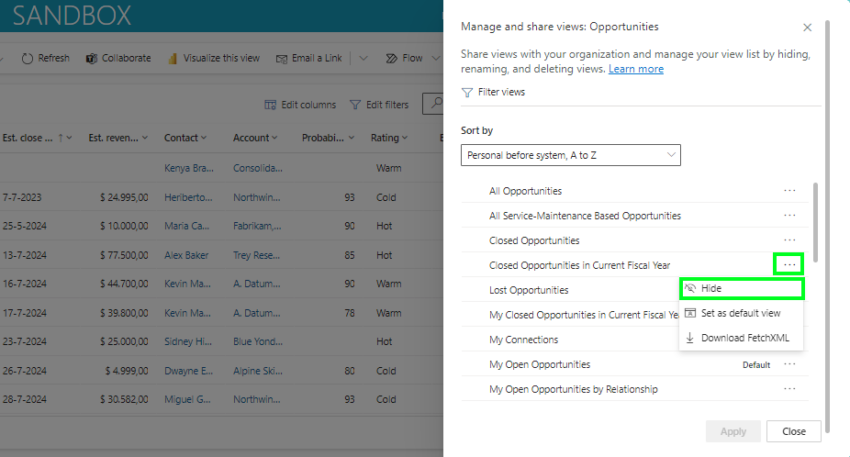850x457 pixels.
Task: Click the Apply button
Action: coord(733,432)
